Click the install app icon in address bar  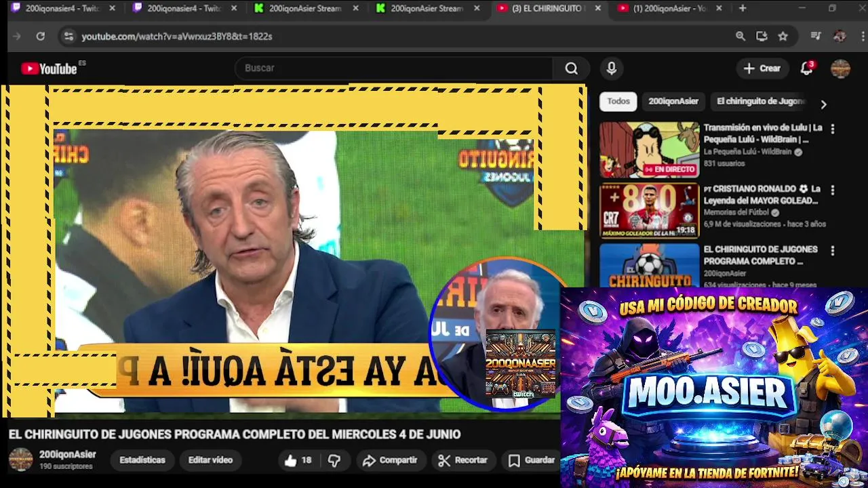(762, 36)
